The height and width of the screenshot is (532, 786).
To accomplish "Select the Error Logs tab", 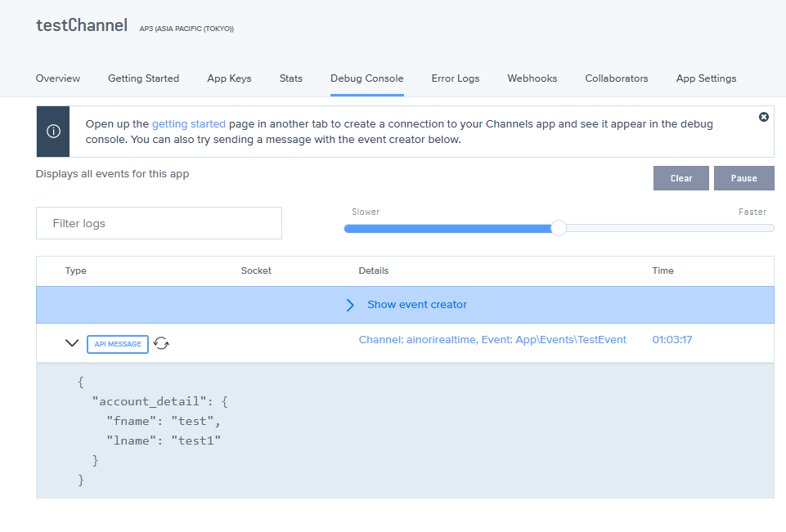I will (x=456, y=78).
